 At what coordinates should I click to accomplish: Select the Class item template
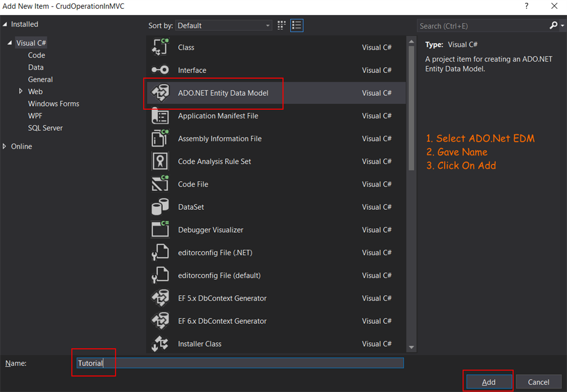186,47
